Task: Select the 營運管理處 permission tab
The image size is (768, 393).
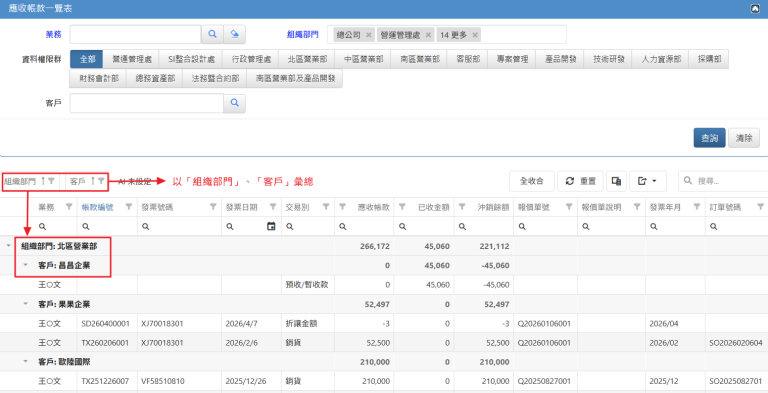Action: (x=132, y=59)
